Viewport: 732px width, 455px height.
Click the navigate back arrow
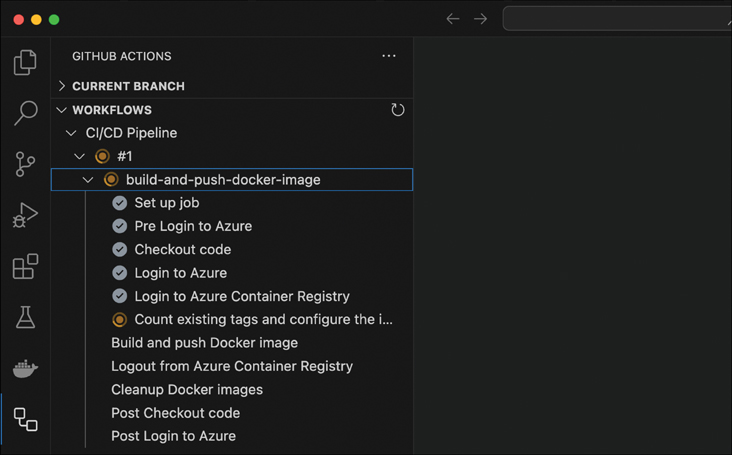(453, 19)
